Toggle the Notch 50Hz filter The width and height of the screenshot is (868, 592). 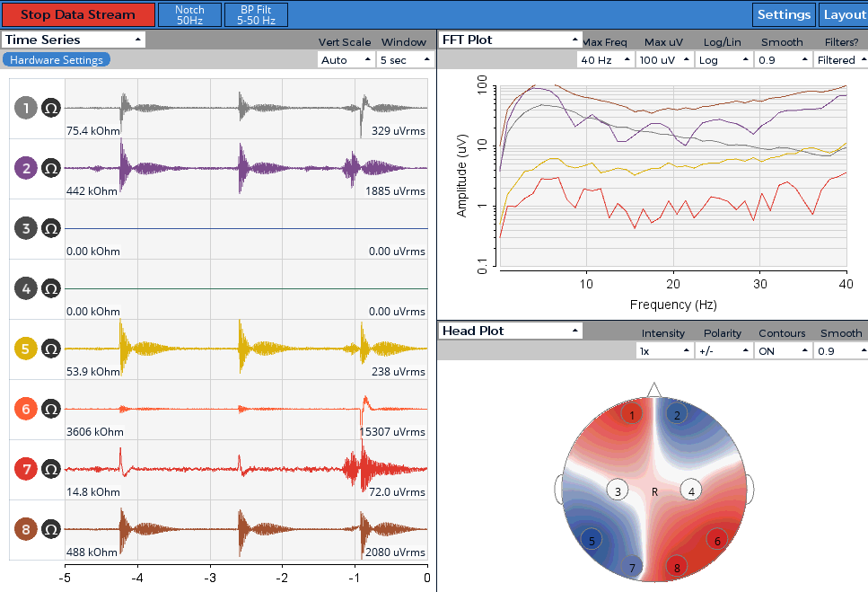[190, 15]
